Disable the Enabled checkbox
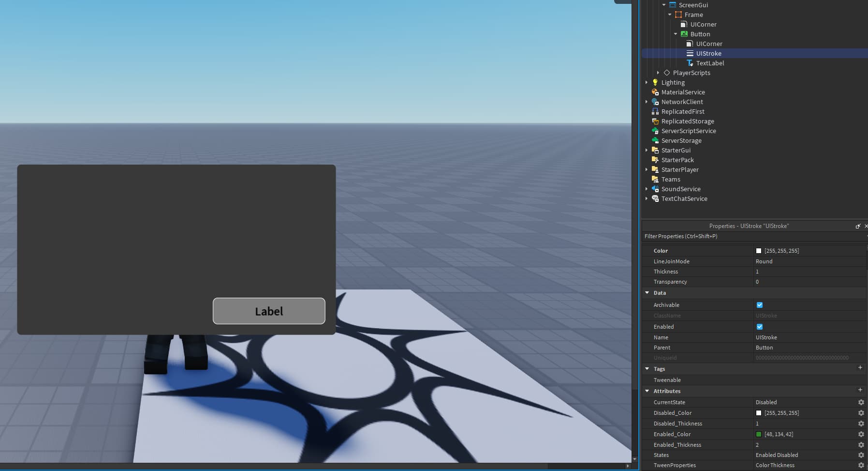 (760, 327)
